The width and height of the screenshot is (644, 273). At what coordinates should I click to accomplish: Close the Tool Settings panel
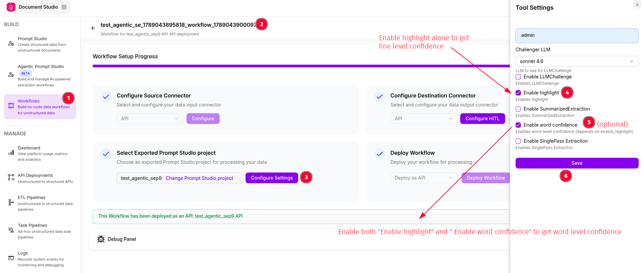637,5
